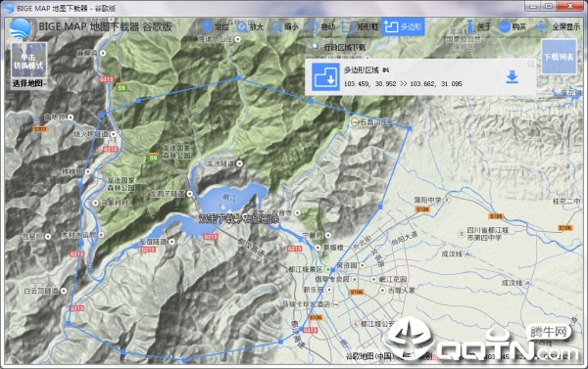This screenshot has width=588, height=369.
Task: Click the 核桃坪 place marker
Action: [x=88, y=171]
